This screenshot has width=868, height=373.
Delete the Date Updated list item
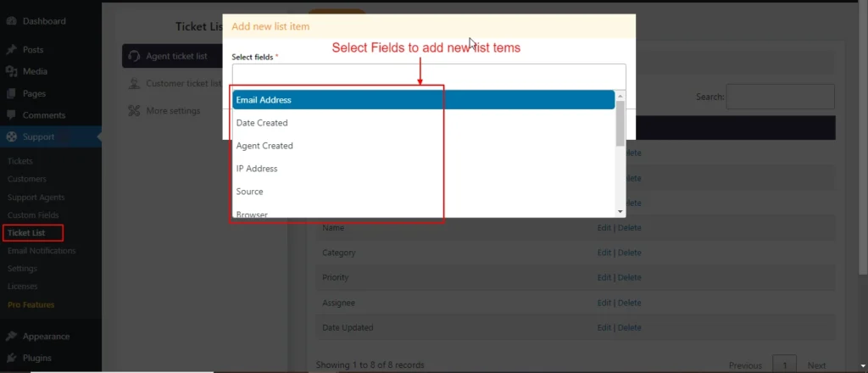point(630,327)
